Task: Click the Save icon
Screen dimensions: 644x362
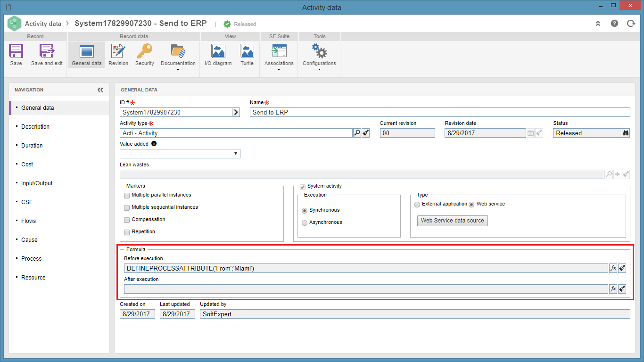Action: [x=16, y=51]
